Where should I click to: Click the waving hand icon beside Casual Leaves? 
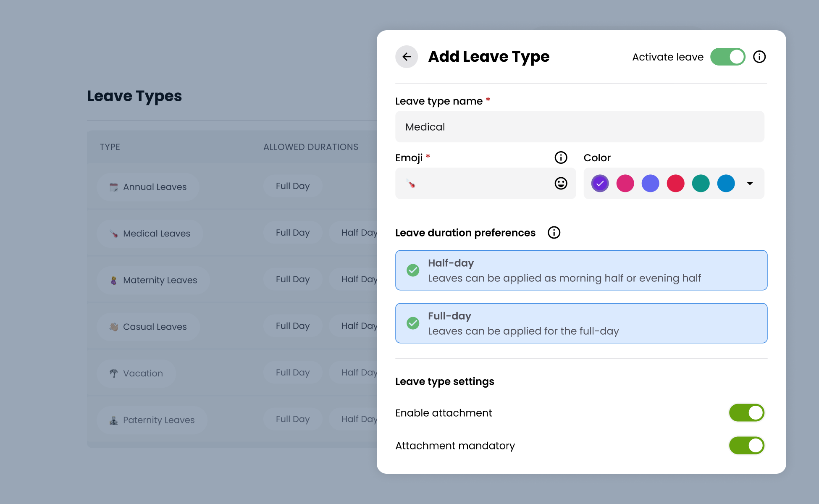[x=113, y=326]
